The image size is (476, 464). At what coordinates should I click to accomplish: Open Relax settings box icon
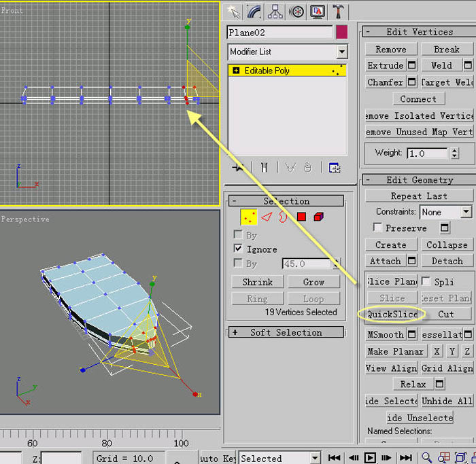[x=439, y=384]
